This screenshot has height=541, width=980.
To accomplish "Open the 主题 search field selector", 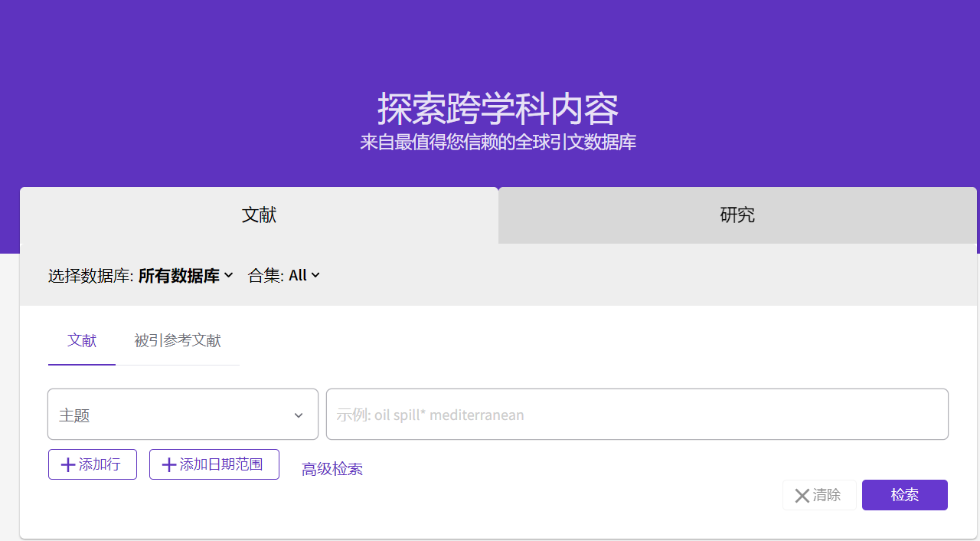I will coord(182,414).
